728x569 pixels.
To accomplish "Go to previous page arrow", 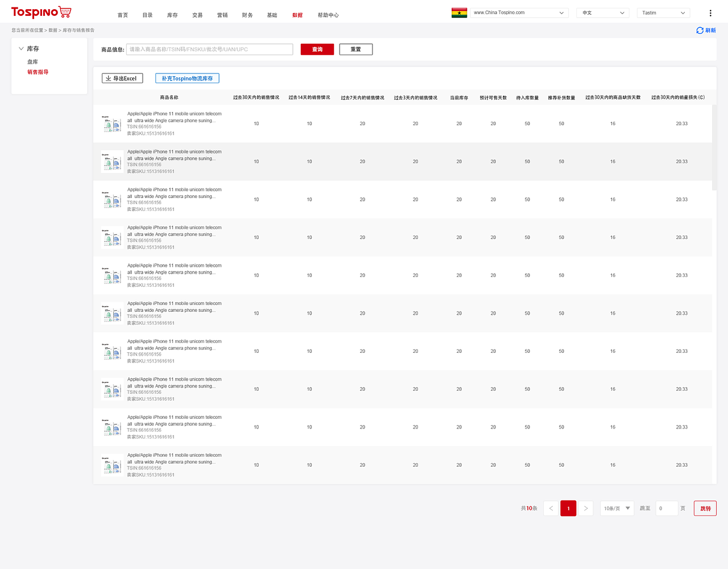I will (551, 508).
